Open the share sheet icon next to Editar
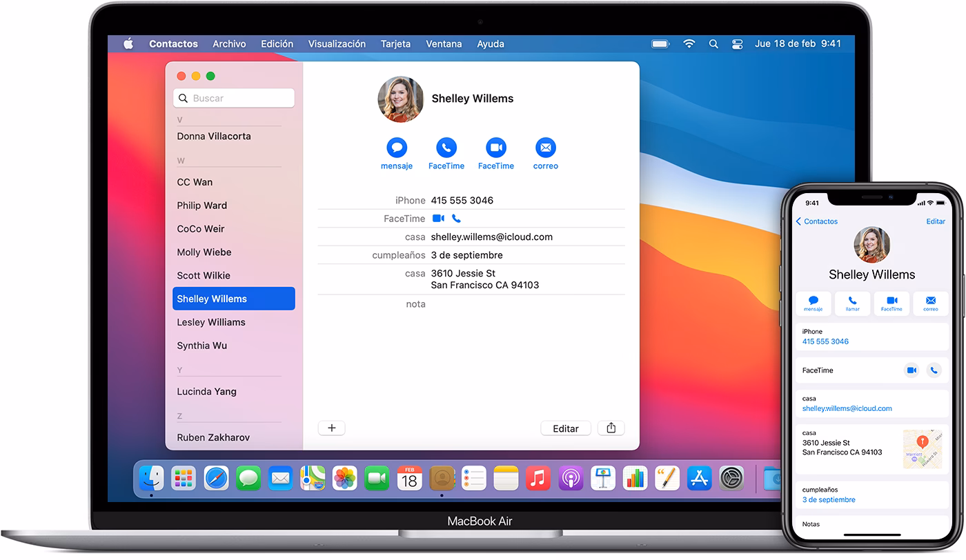 (611, 428)
